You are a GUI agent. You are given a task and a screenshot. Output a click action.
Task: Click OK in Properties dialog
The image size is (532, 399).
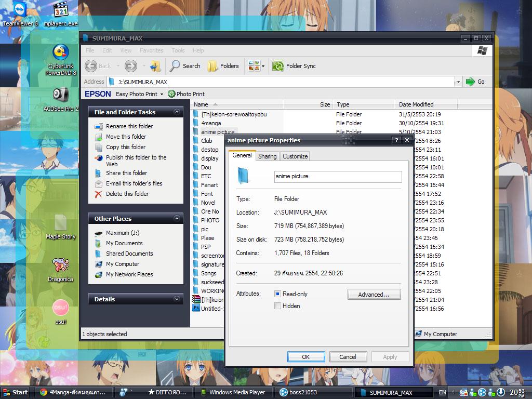coord(305,357)
